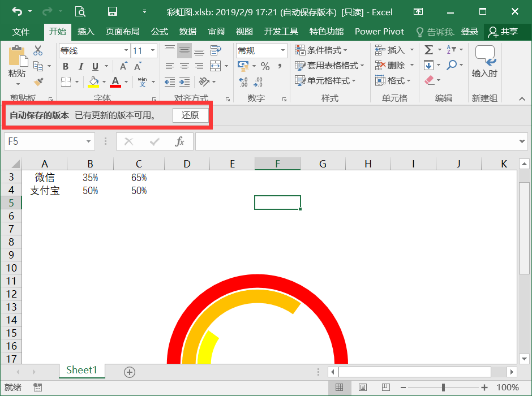Click the Cut scissors icon

click(38, 50)
